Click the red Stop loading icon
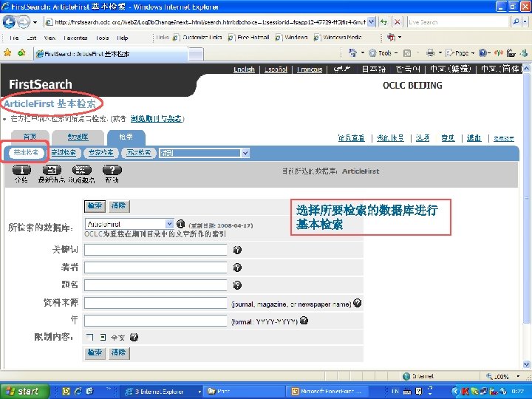The width and height of the screenshot is (532, 399). click(397, 22)
